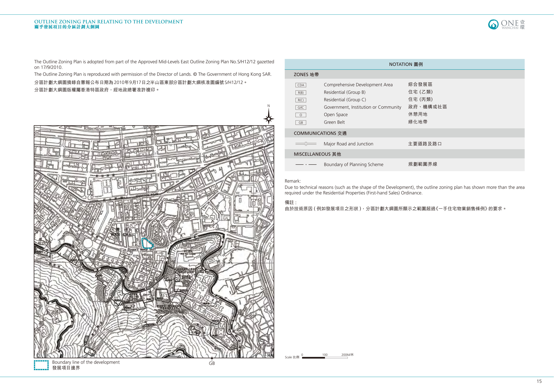Click the north arrow compass symbol
The width and height of the screenshot is (554, 392).
pyautogui.click(x=269, y=116)
